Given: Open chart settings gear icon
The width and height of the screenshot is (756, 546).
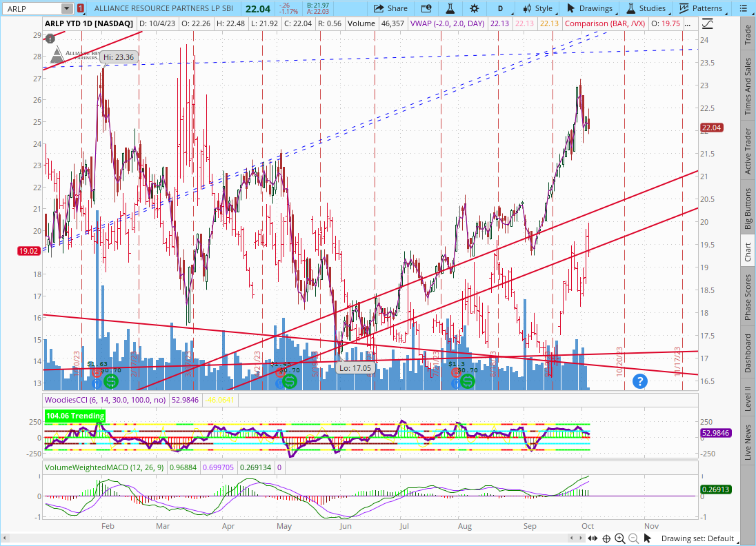Looking at the screenshot, I should [474, 8].
